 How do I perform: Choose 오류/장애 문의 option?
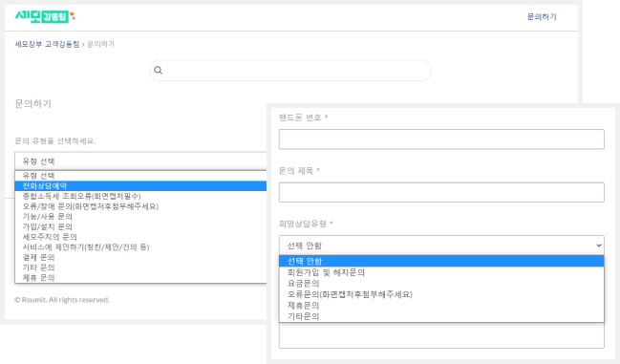140,206
